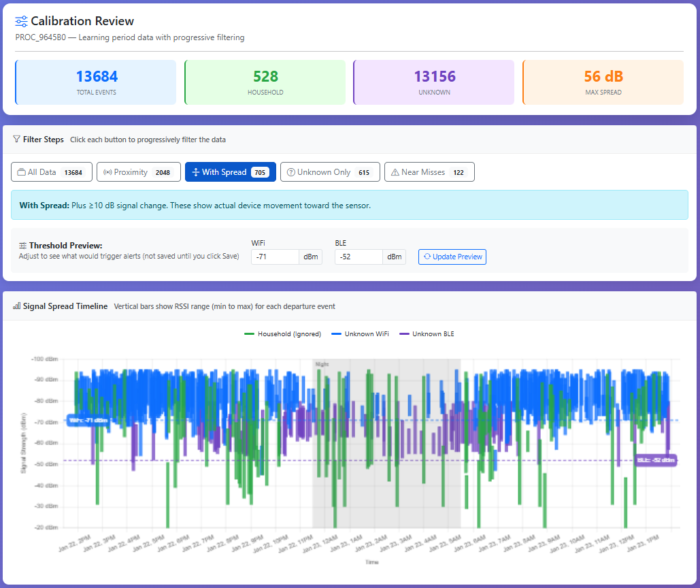Click the WiFi threshold input field
700x588 pixels.
(x=275, y=257)
